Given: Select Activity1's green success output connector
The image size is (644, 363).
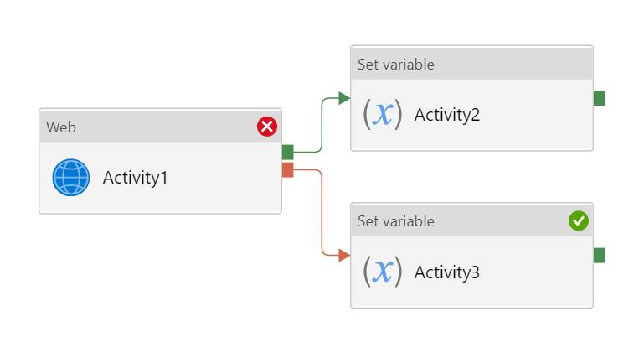Looking at the screenshot, I should 287,152.
